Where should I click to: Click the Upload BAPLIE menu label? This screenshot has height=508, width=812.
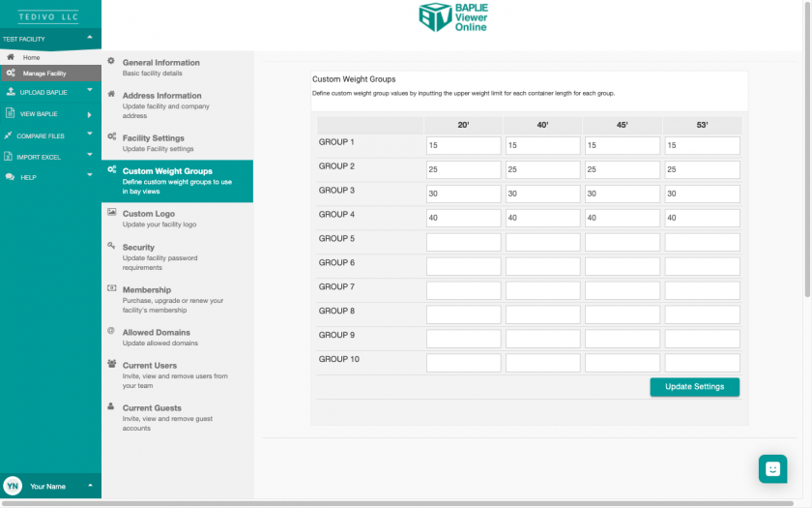click(x=43, y=92)
